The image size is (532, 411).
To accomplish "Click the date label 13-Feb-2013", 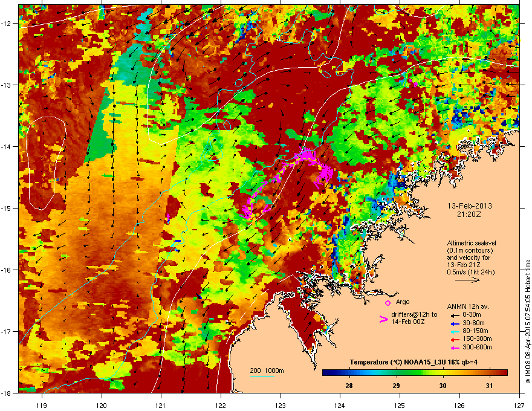I will 469,206.
